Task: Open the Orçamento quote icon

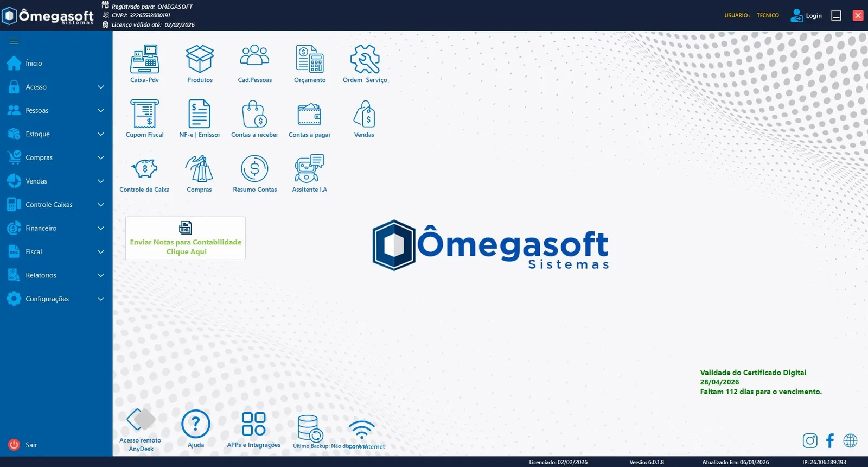Action: point(310,59)
